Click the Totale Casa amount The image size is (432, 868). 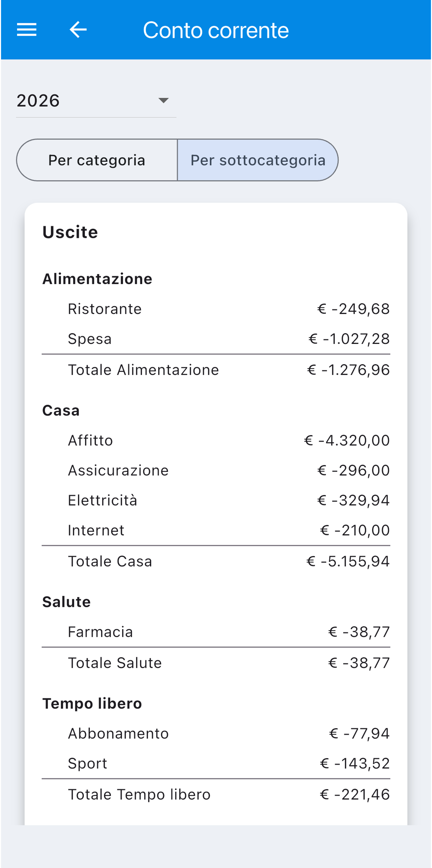(348, 561)
